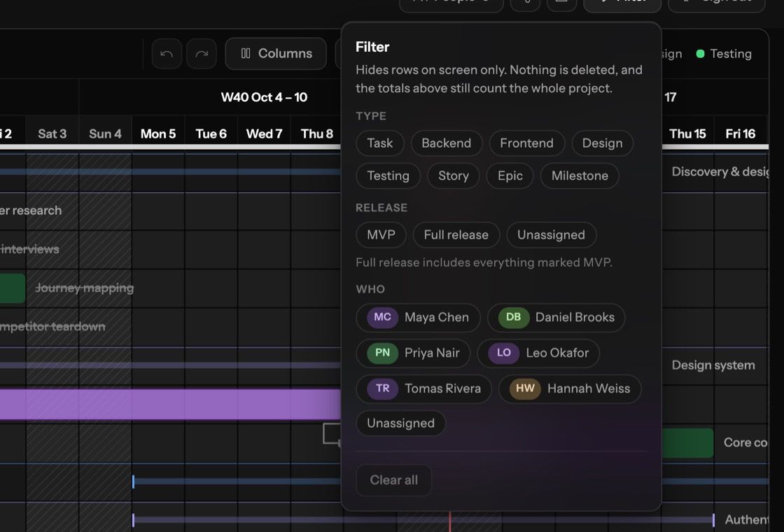The width and height of the screenshot is (784, 532).
Task: Click the W40 Oct 4 – 10 week header
Action: pyautogui.click(x=264, y=97)
